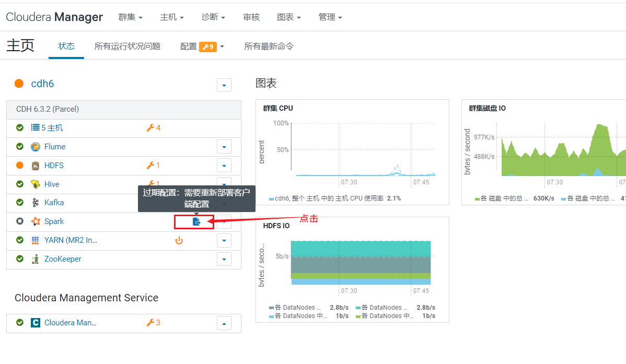Click the CDH 6.3.2 (Parcel) header

[124, 109]
